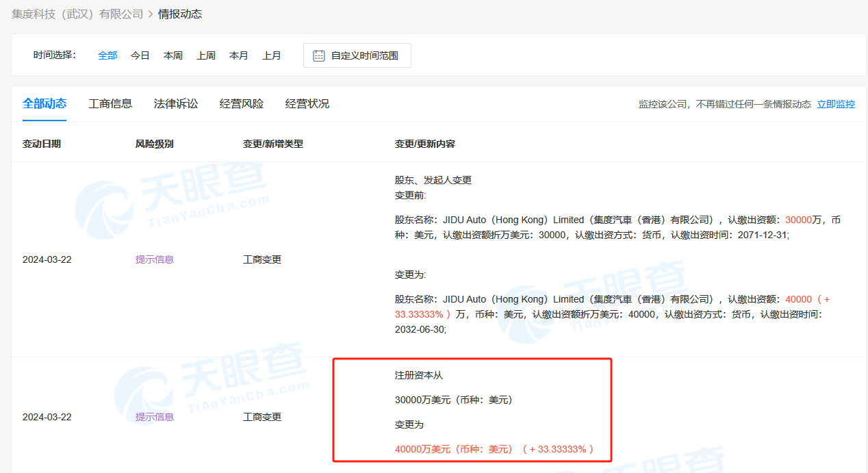Filter by 今日

(140, 55)
